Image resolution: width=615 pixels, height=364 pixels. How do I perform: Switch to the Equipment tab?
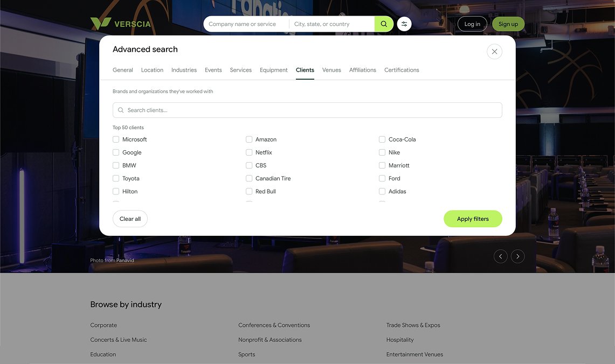tap(274, 70)
